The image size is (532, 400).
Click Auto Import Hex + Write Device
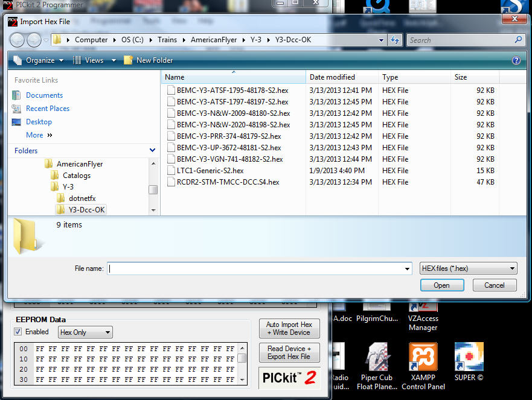289,328
